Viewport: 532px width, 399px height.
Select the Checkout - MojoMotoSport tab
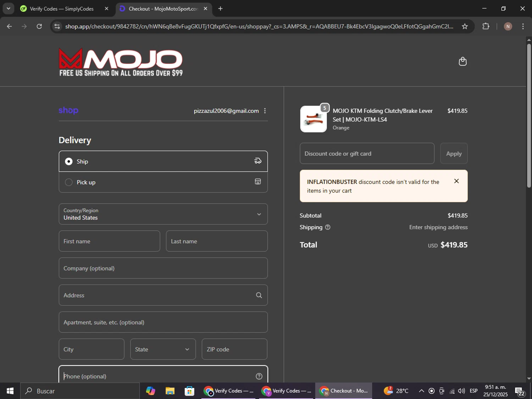pyautogui.click(x=164, y=9)
